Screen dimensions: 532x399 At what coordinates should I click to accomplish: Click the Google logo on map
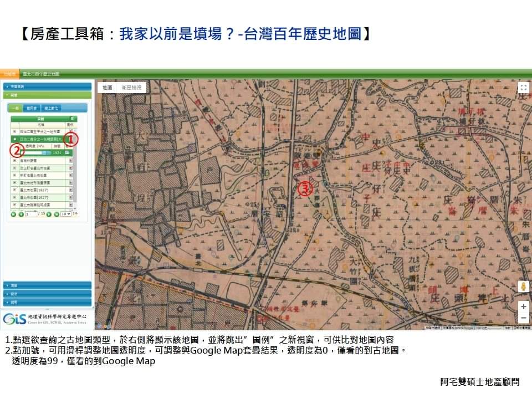tap(104, 326)
